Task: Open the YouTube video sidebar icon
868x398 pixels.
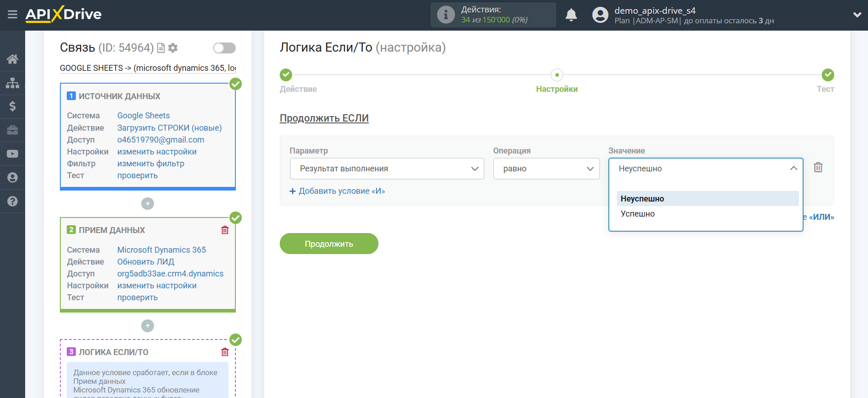Action: click(12, 154)
